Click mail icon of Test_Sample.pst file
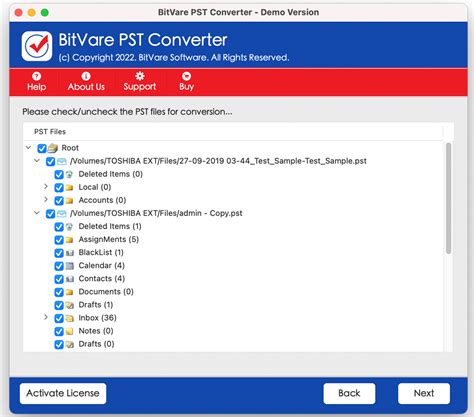The width and height of the screenshot is (474, 417). [x=62, y=161]
